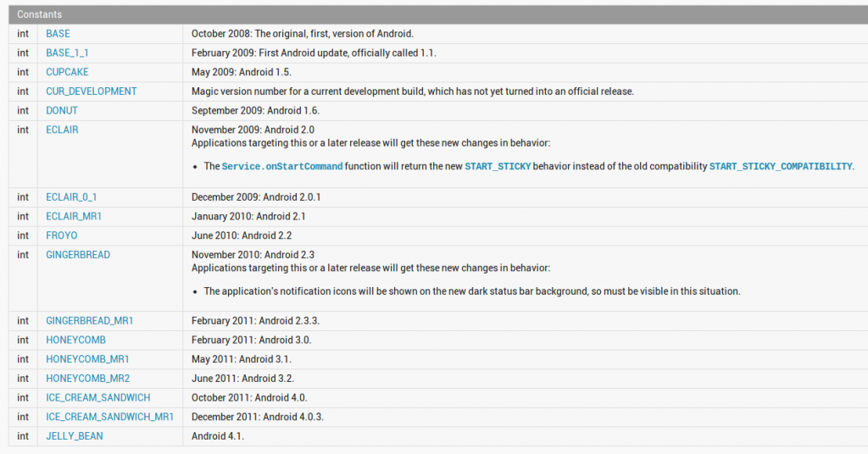The image size is (868, 454).
Task: Open the ECLAIR_MR1 constant link
Action: click(74, 216)
